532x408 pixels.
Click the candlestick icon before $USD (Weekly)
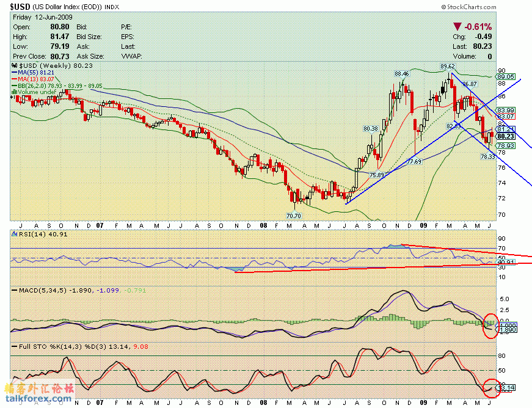click(15, 66)
